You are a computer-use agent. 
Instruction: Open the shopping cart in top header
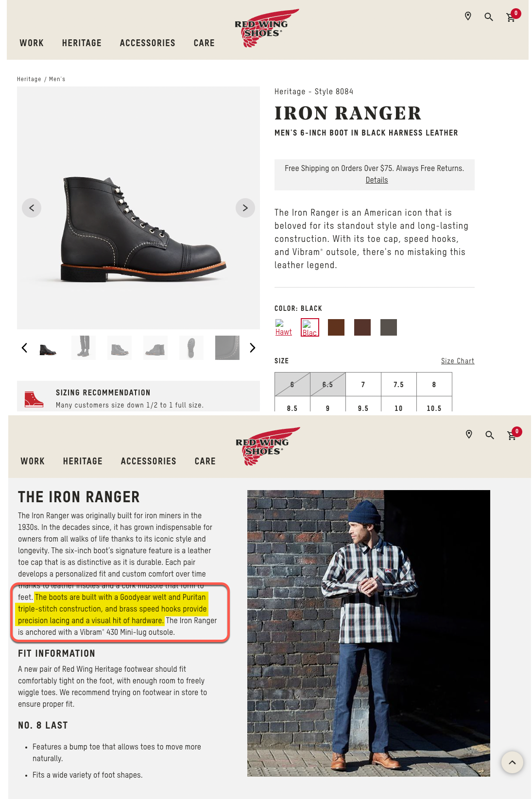(x=512, y=17)
